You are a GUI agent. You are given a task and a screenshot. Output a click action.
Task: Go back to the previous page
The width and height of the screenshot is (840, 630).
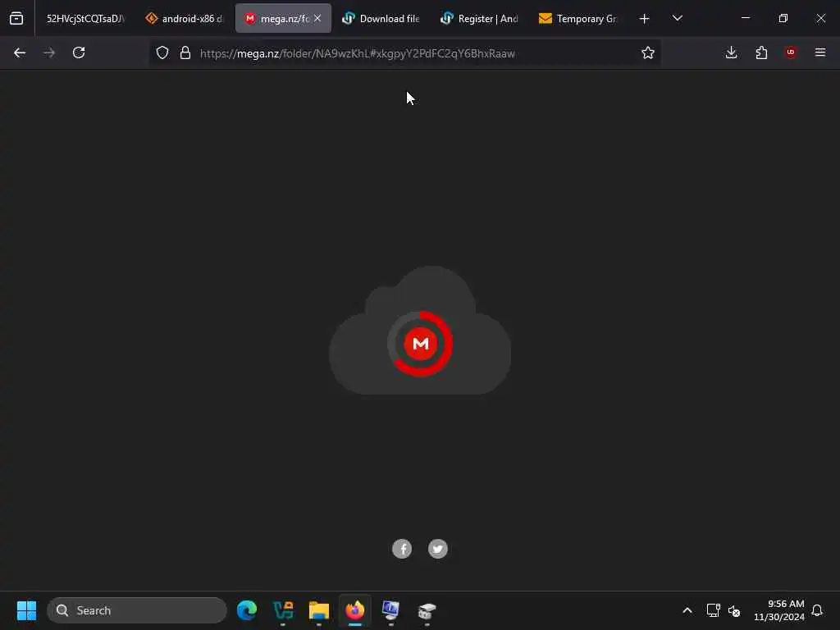[x=20, y=52]
